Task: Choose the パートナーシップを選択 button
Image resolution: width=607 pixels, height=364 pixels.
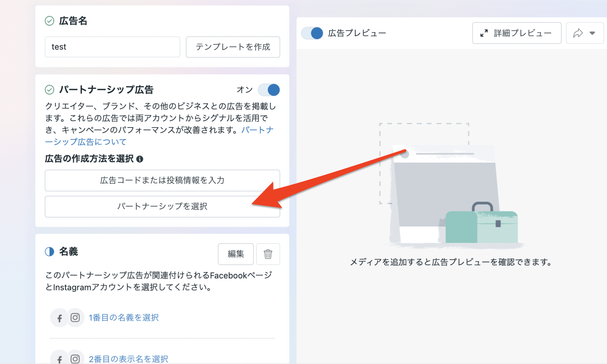Action: [x=162, y=206]
